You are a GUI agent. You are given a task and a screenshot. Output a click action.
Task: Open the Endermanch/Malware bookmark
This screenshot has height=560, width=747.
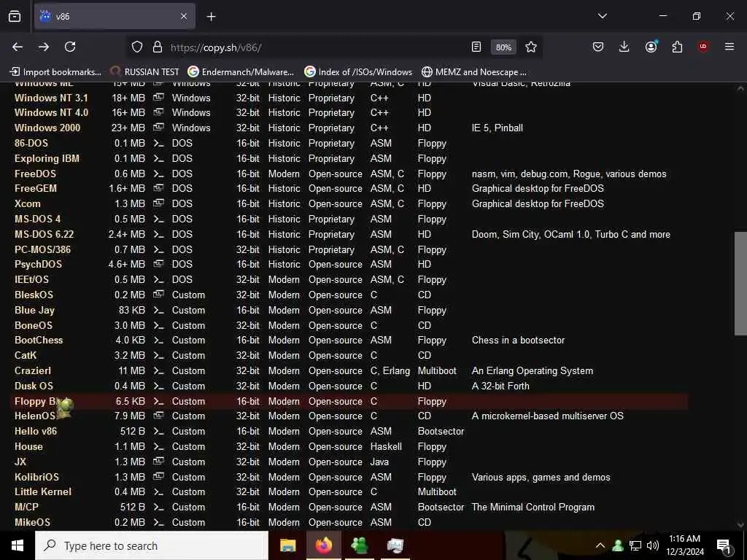pos(241,72)
